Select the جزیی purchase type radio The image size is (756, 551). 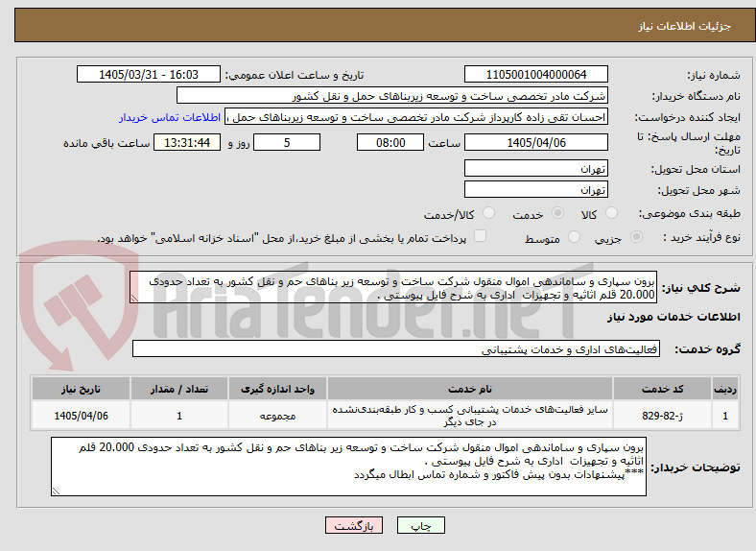point(636,237)
